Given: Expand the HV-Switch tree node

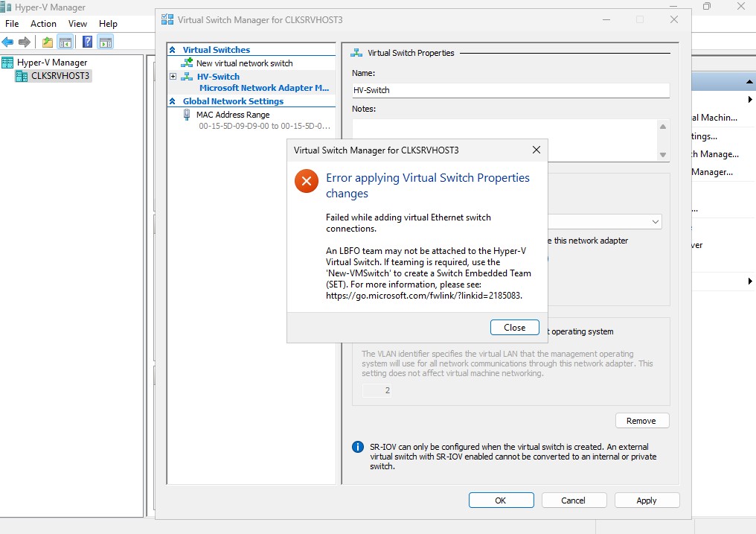Looking at the screenshot, I should pos(173,77).
